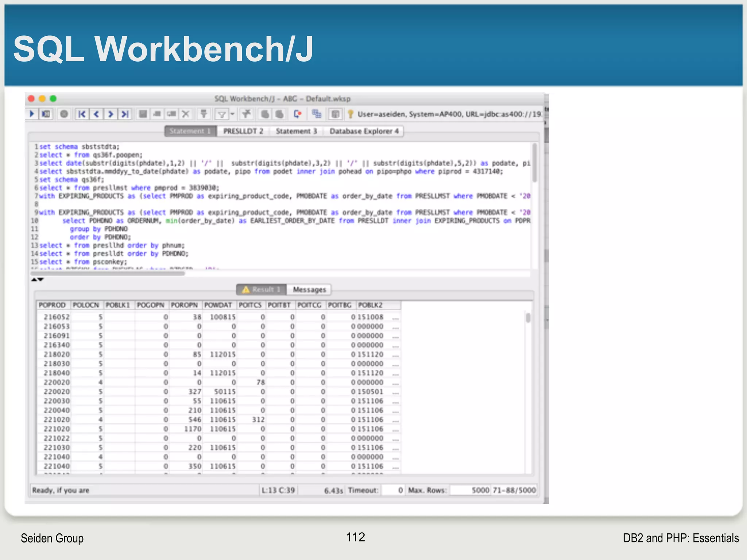
Task: Click the yellow key connection icon
Action: pyautogui.click(x=351, y=114)
